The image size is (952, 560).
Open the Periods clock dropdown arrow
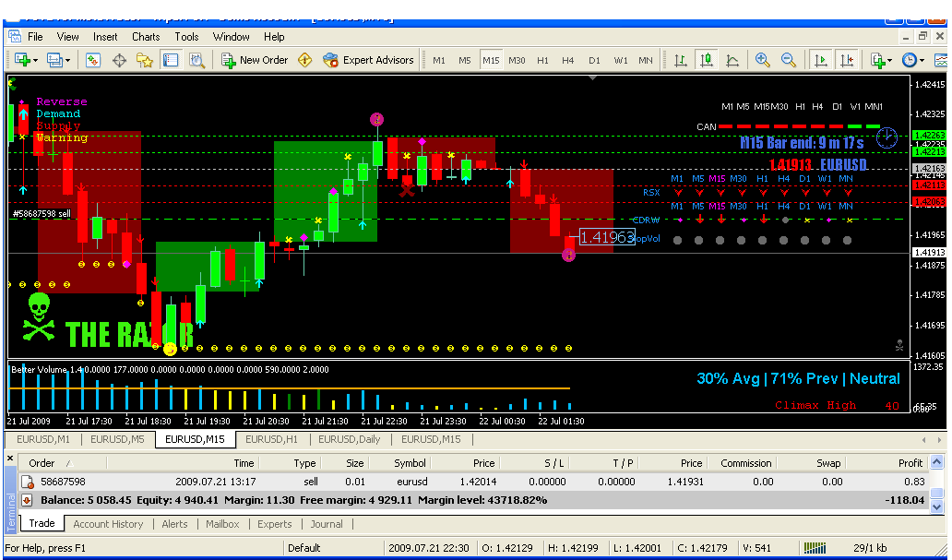[x=922, y=60]
